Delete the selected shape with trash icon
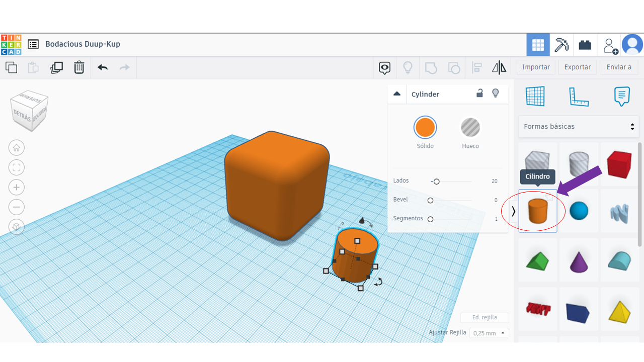 click(79, 67)
